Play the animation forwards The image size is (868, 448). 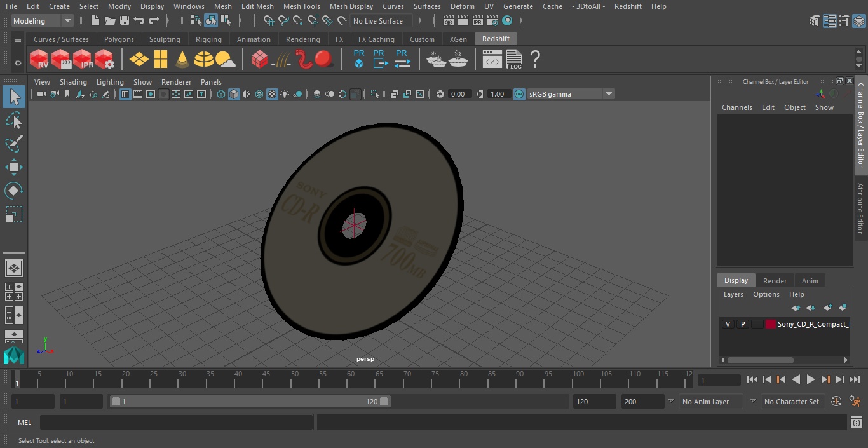[x=811, y=379]
